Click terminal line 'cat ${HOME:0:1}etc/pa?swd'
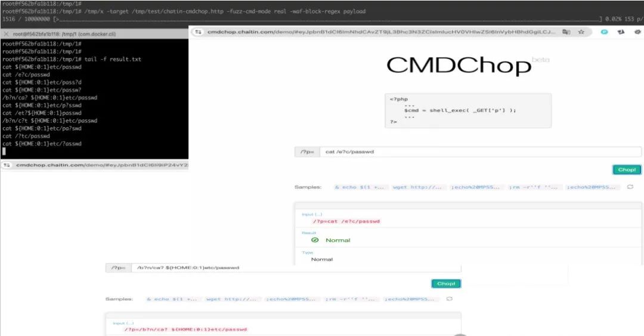 (x=42, y=128)
